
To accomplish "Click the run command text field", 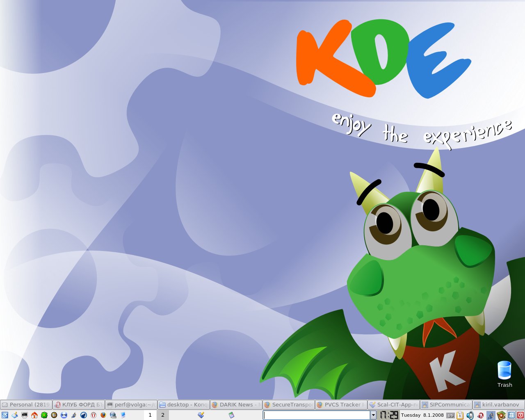I will [x=317, y=415].
